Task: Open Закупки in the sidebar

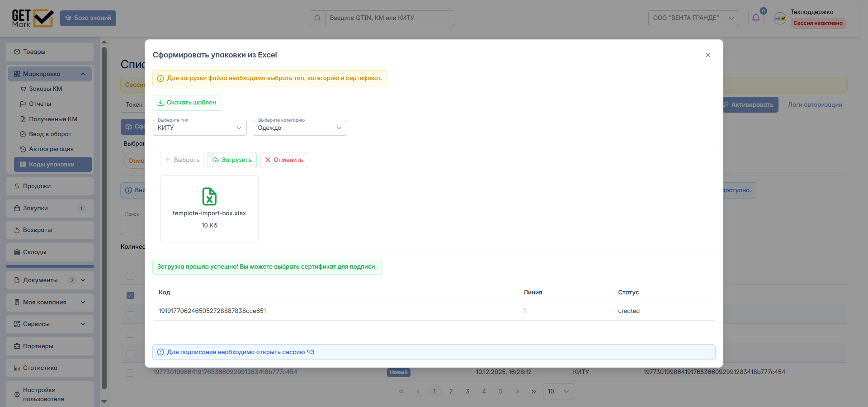Action: (50, 208)
